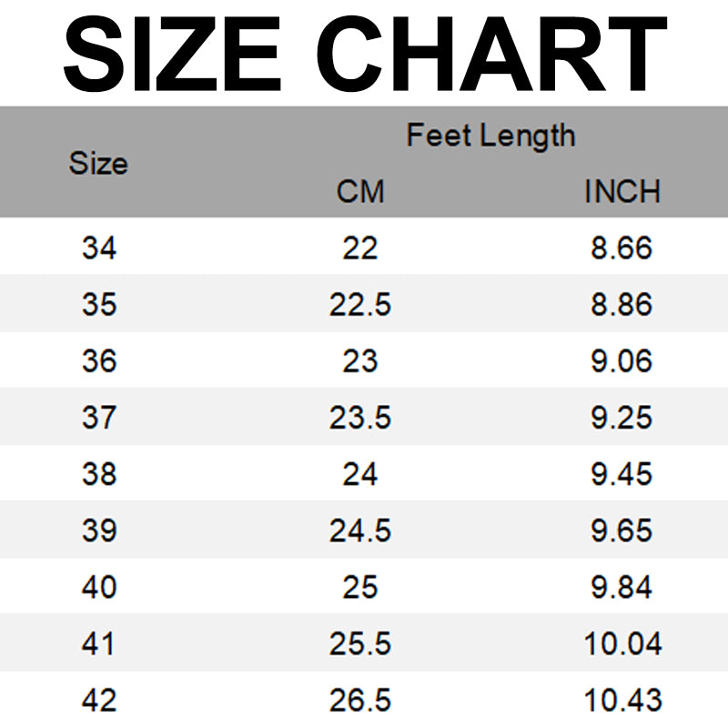Click the 26.5 CM cell
The height and width of the screenshot is (728, 728).
click(360, 701)
